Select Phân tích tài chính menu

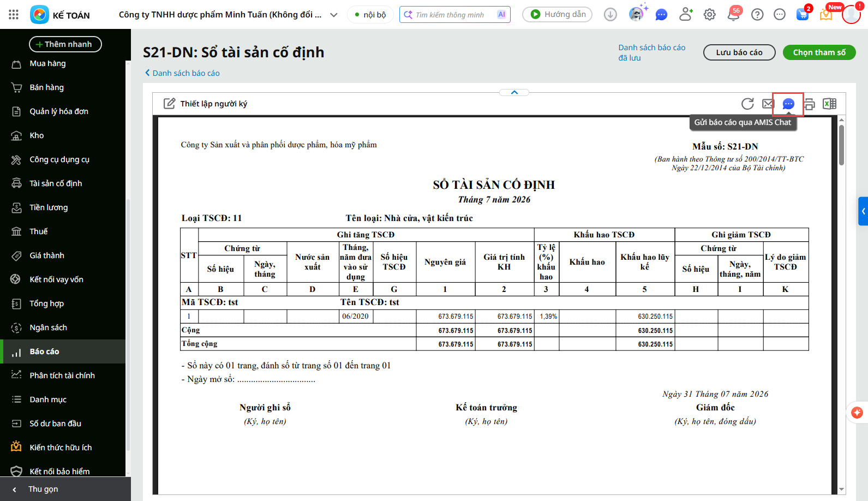click(x=63, y=375)
